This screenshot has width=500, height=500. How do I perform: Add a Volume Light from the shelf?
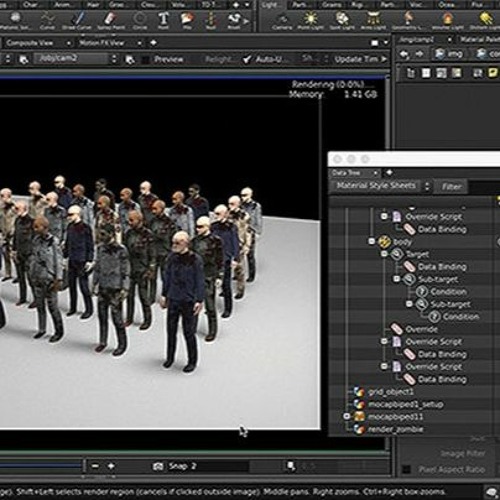448,21
